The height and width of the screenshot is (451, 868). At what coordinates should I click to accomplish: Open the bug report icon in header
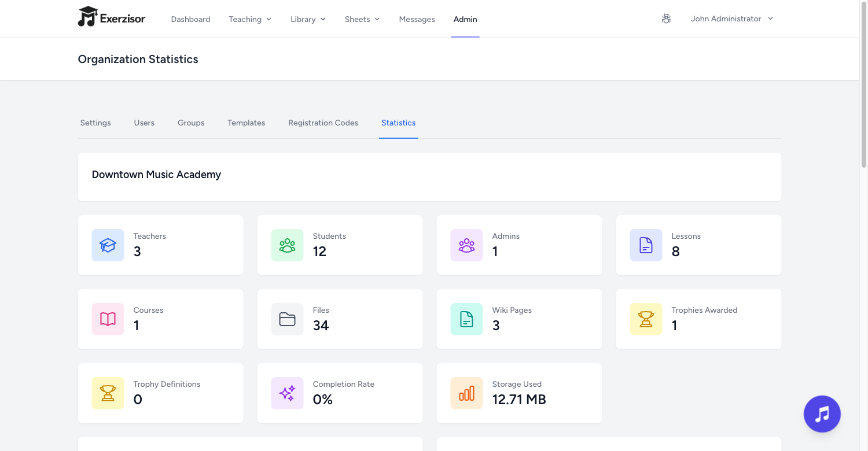click(x=666, y=19)
